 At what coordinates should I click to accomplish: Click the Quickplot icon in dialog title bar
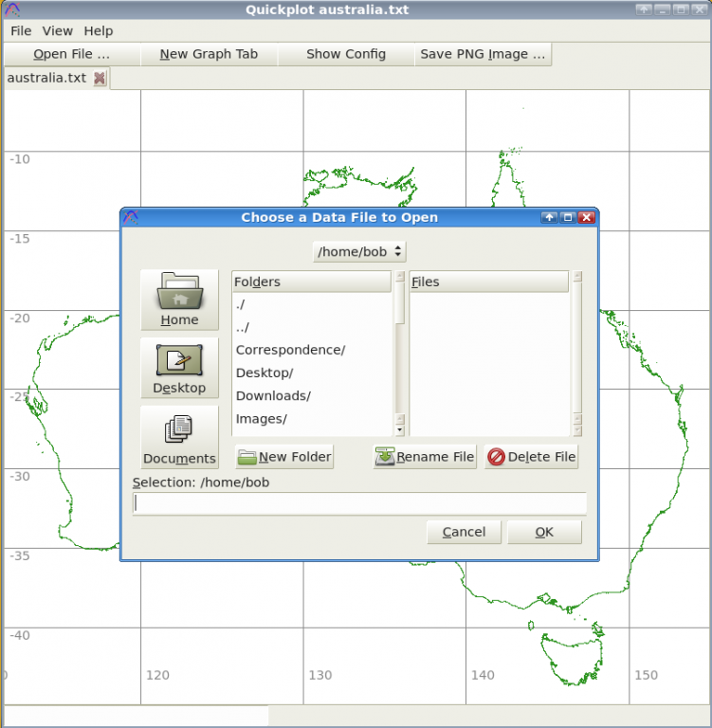click(x=131, y=217)
